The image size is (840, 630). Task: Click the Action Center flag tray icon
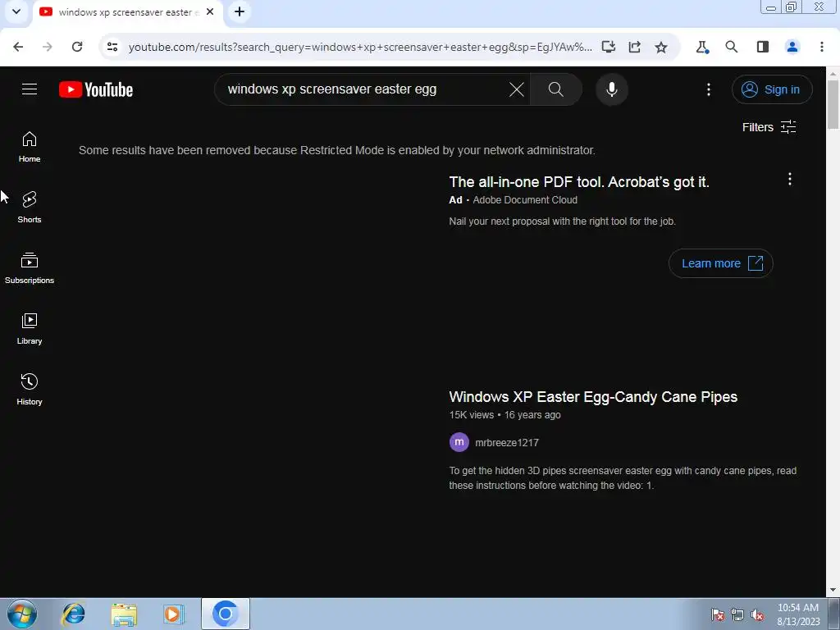coord(717,615)
